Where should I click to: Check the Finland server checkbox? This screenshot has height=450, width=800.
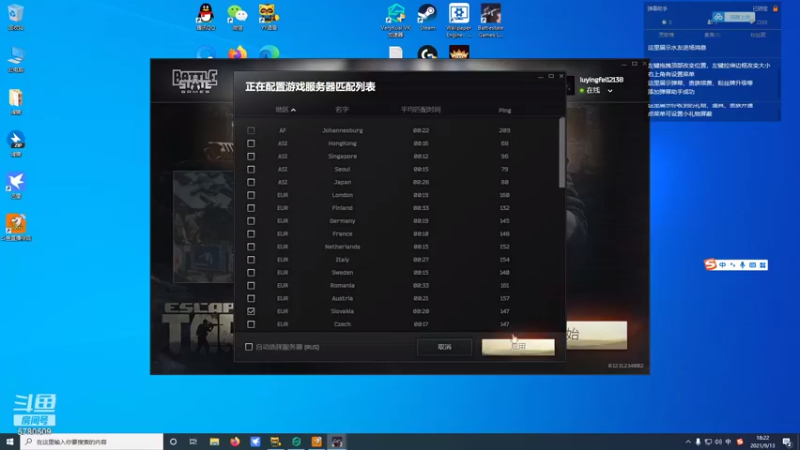[251, 208]
